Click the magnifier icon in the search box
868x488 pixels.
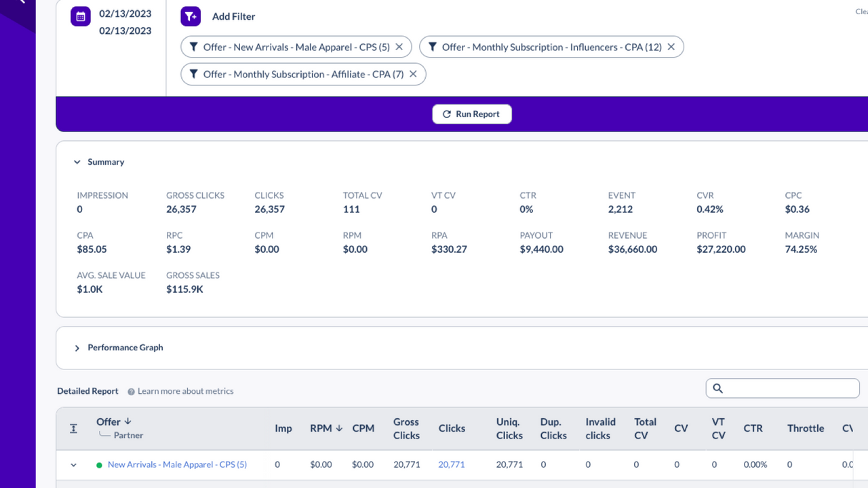[718, 388]
